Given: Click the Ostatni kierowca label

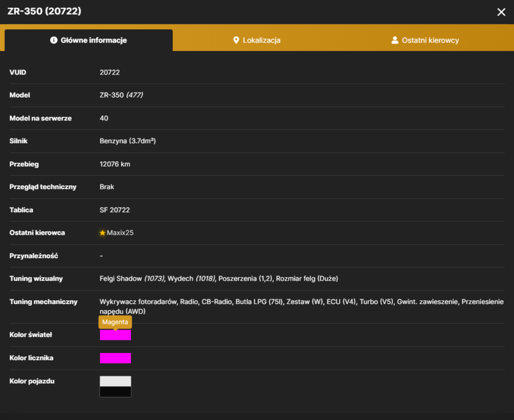Looking at the screenshot, I should pos(37,232).
